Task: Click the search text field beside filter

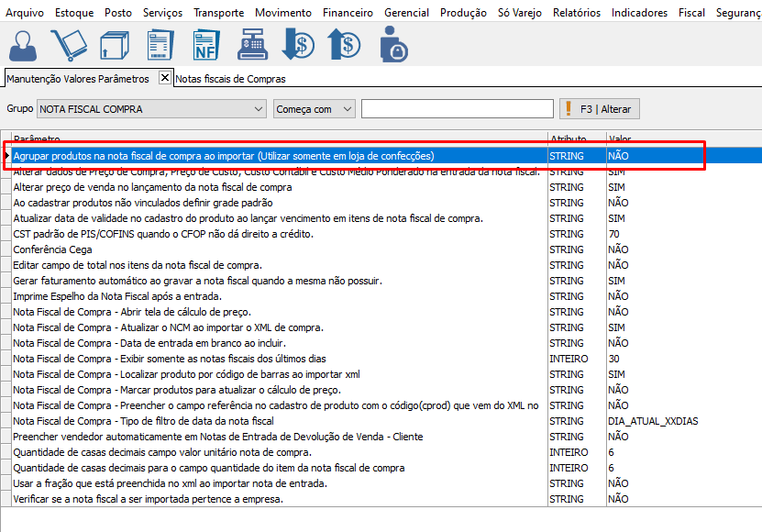Action: (457, 109)
